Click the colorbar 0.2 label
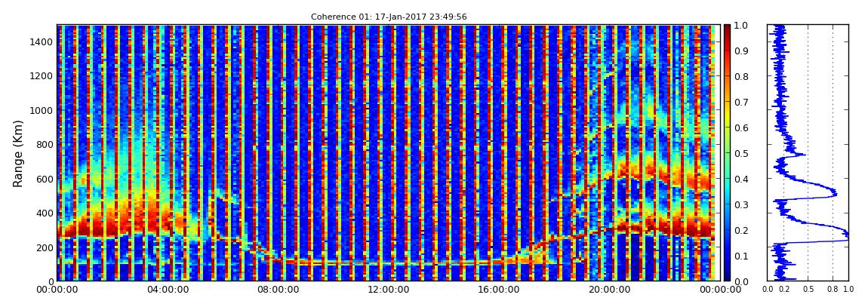The height and width of the screenshot is (307, 868). pos(740,230)
